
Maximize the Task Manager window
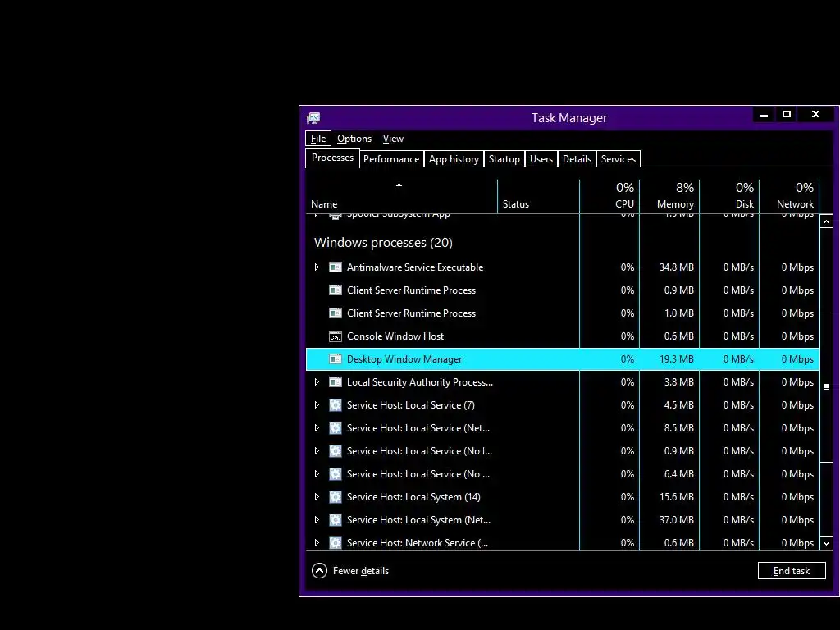787,114
